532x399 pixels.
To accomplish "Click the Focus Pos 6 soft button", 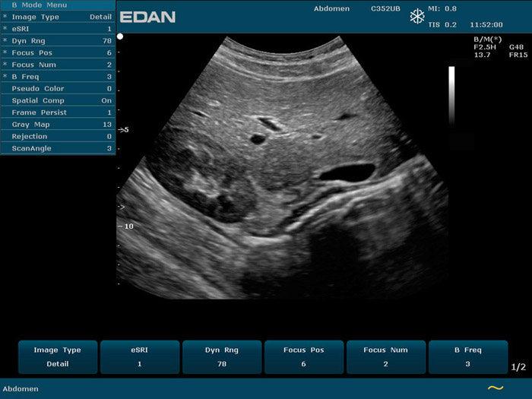I will tap(304, 357).
